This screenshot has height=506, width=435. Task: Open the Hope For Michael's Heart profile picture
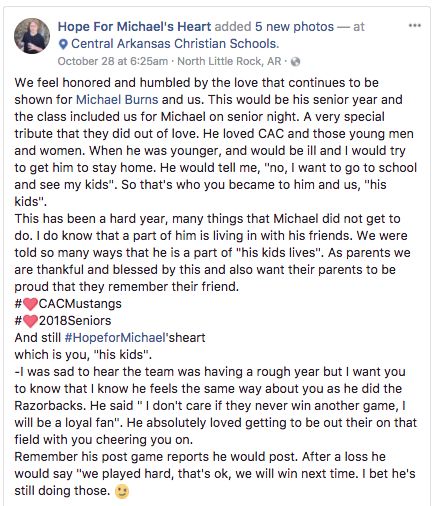click(32, 36)
